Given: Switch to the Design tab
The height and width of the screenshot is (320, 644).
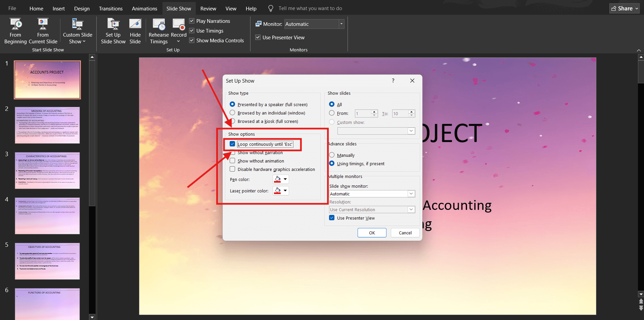Looking at the screenshot, I should 82,8.
